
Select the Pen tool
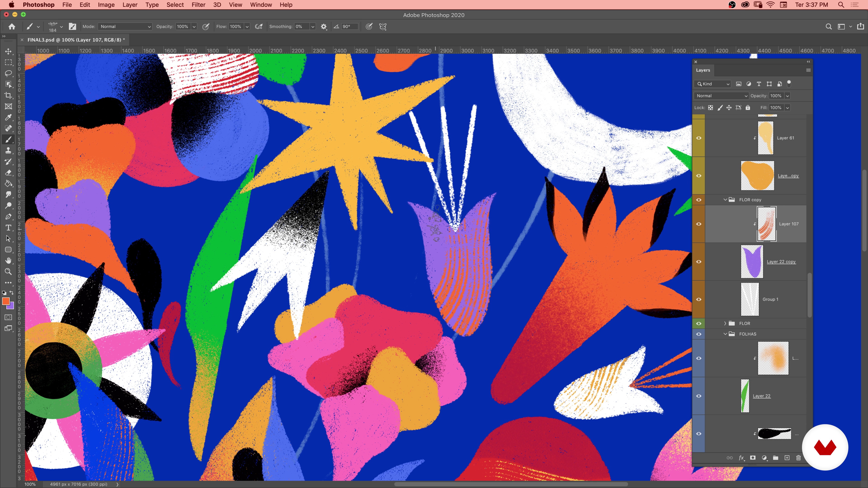[x=8, y=217]
